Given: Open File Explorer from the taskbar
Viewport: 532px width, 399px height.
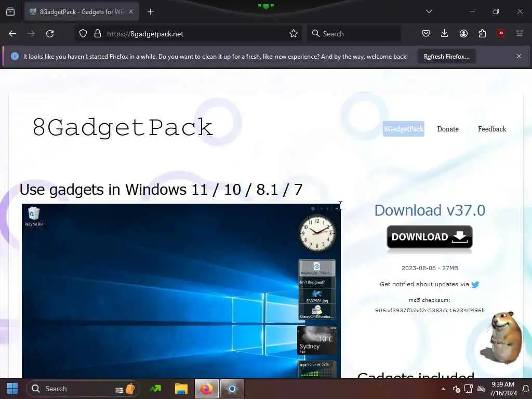Looking at the screenshot, I should (x=181, y=389).
